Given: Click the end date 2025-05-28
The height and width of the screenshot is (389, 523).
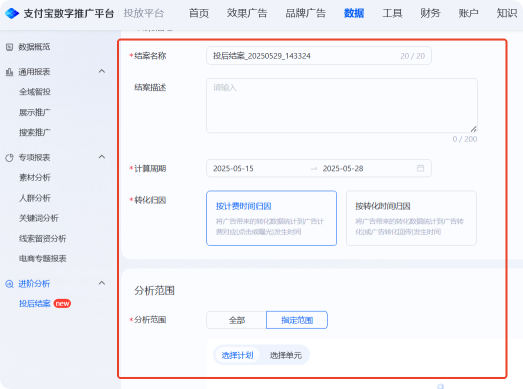Looking at the screenshot, I should (x=343, y=168).
